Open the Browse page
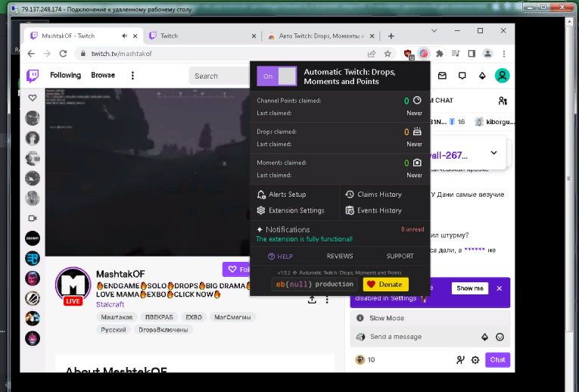579x392 pixels. pos(103,76)
